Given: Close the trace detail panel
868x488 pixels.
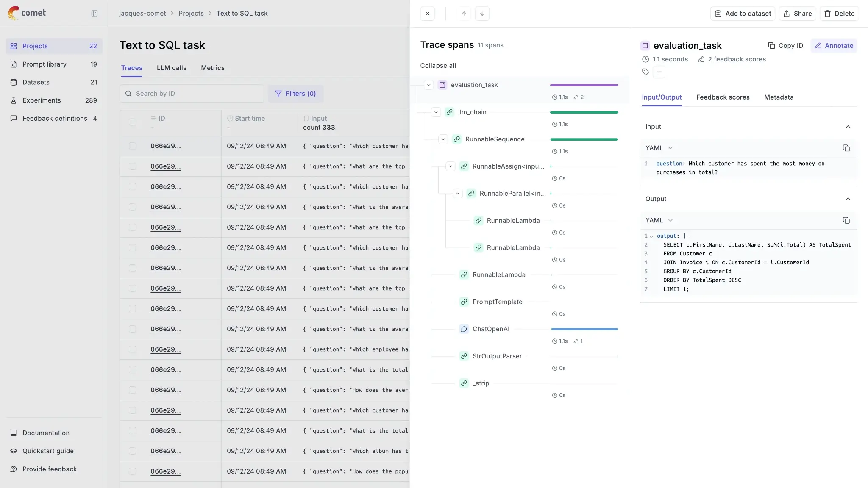Looking at the screenshot, I should (x=427, y=14).
